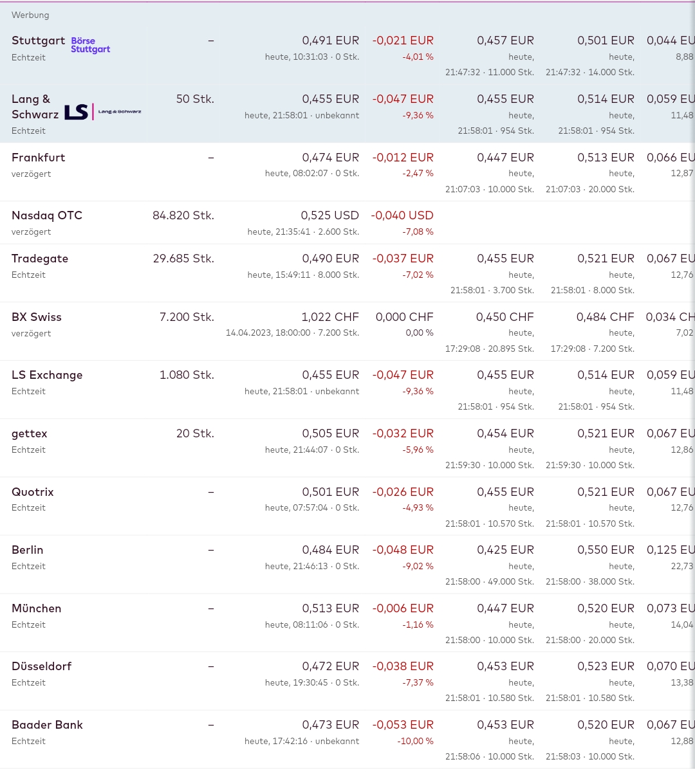Select the München exchange
This screenshot has height=784, width=695.
pos(37,608)
